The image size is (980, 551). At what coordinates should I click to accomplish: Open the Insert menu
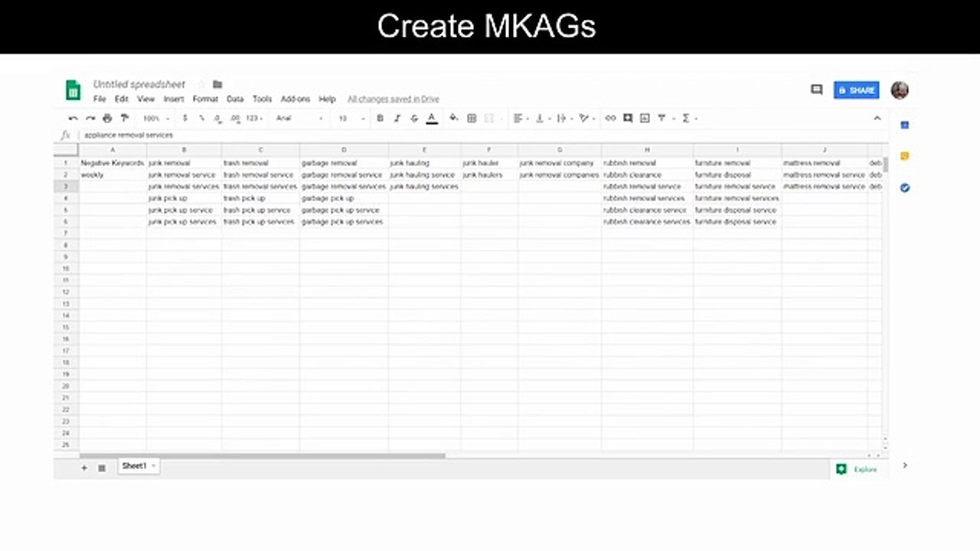point(174,99)
